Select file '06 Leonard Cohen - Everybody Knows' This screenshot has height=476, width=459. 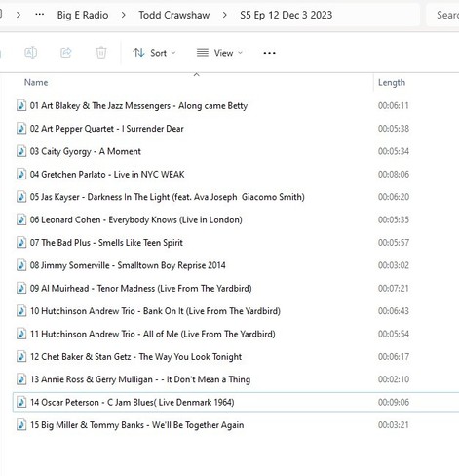[136, 219]
